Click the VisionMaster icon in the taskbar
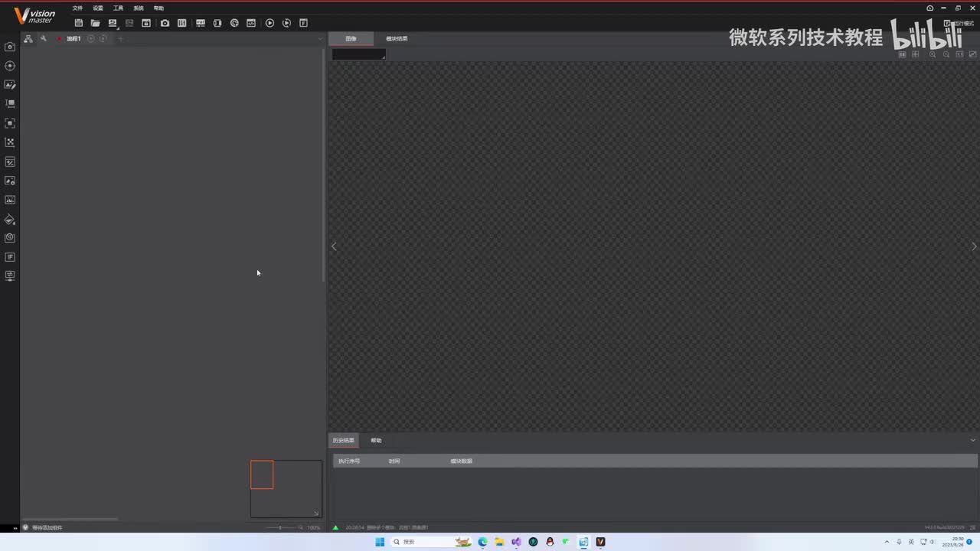The width and height of the screenshot is (980, 551). 600,542
